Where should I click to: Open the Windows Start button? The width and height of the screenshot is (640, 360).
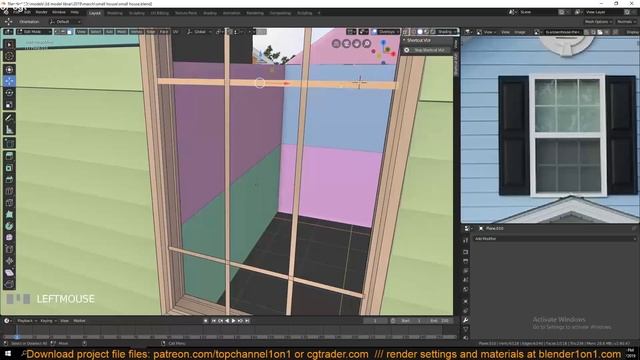[x=8, y=353]
